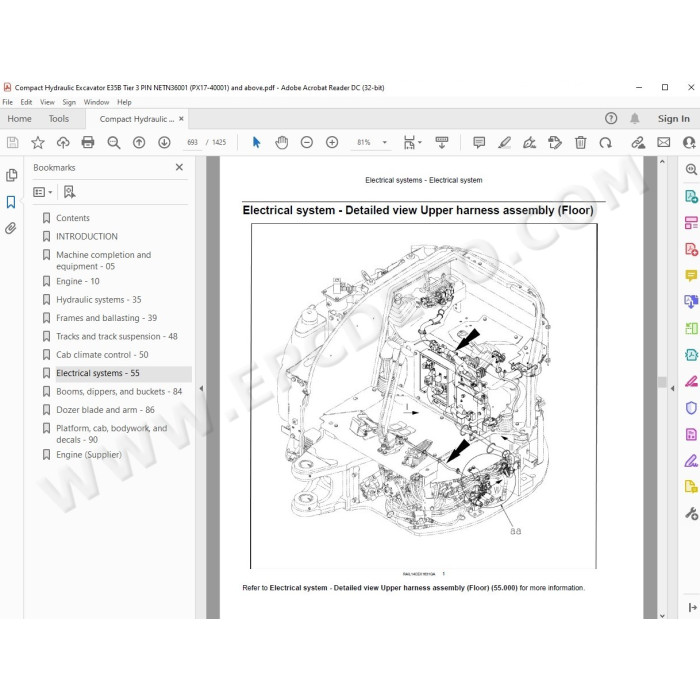Collapse the right tools pane arrow
Viewport: 700px width, 700px height.
[672, 388]
